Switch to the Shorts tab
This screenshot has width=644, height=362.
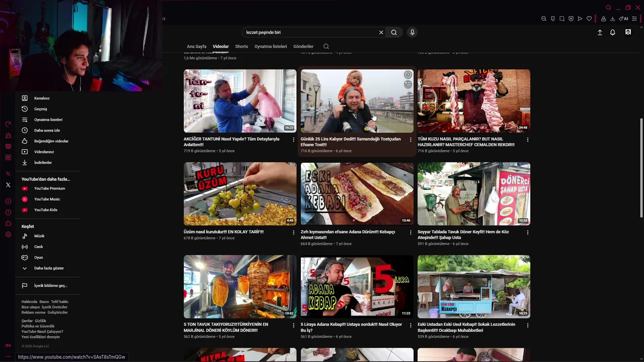(242, 46)
